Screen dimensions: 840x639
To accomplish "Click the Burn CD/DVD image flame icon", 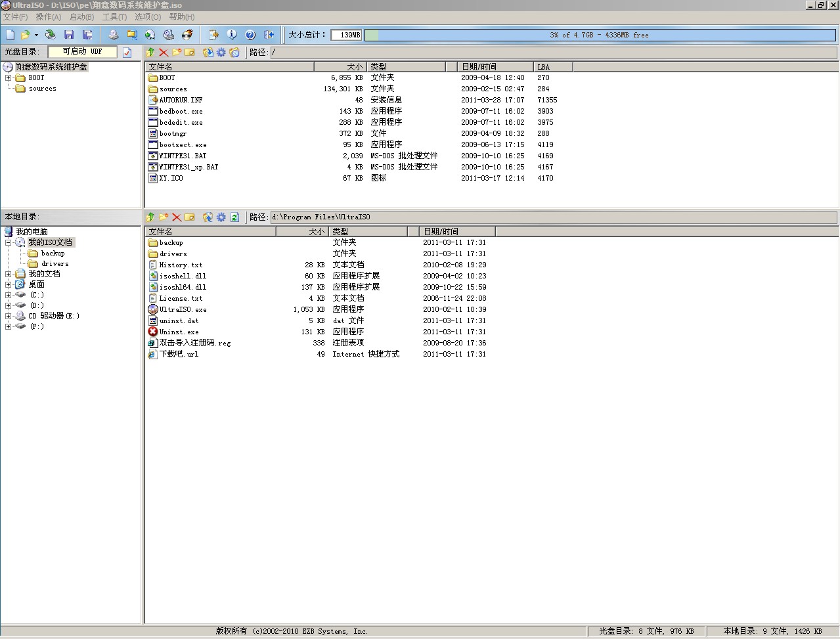I will [x=188, y=35].
